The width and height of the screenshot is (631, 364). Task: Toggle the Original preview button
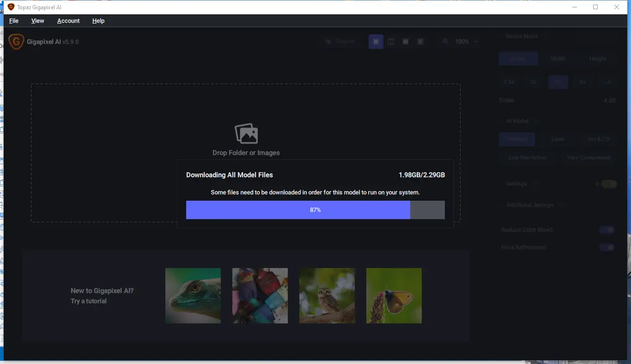tap(340, 42)
